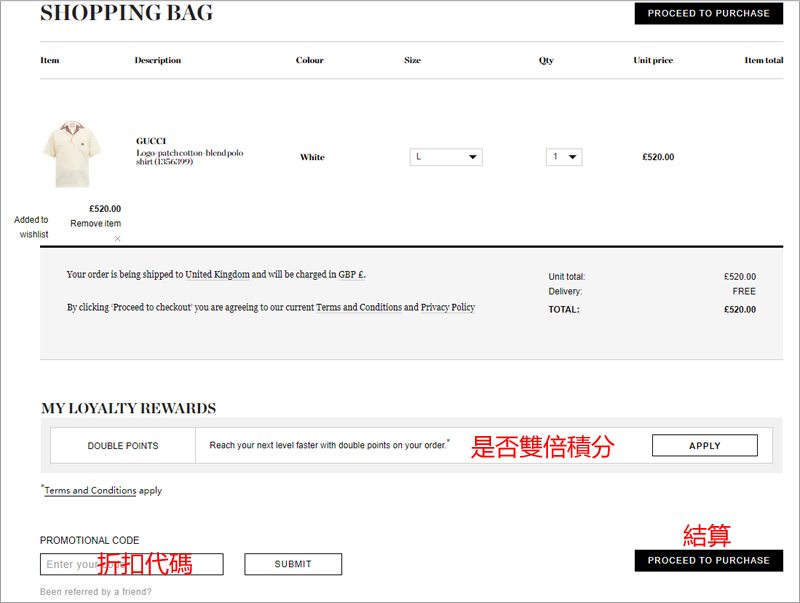This screenshot has width=800, height=603.
Task: Apply double points with the Apply button
Action: point(704,446)
